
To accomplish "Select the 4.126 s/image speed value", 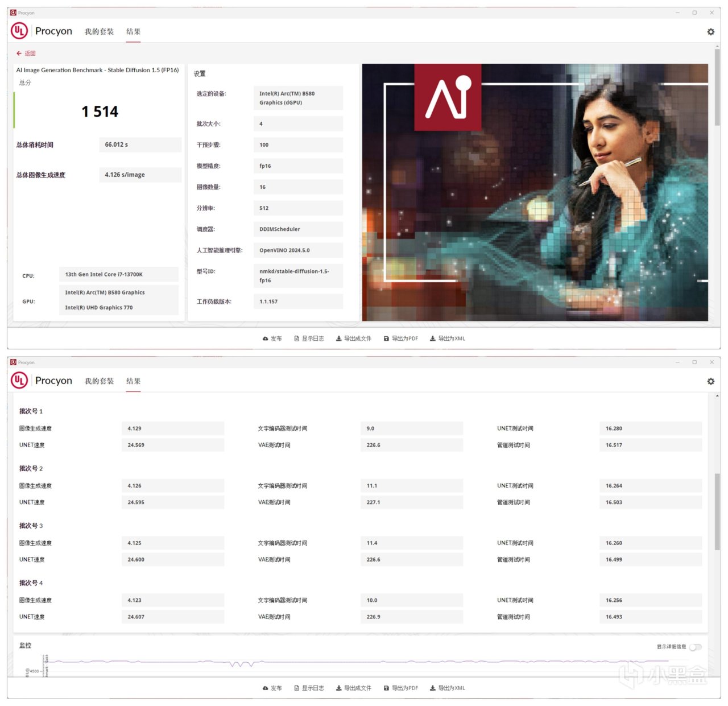I will coord(140,175).
